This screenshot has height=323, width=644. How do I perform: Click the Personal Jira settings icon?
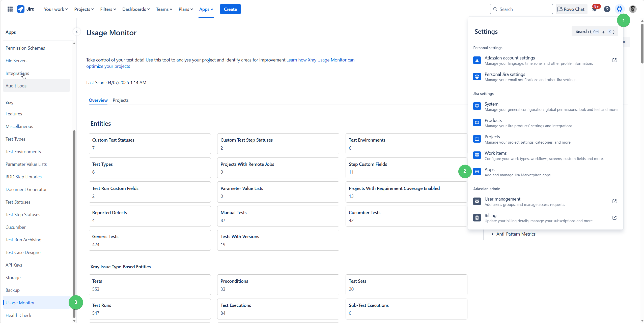[477, 77]
